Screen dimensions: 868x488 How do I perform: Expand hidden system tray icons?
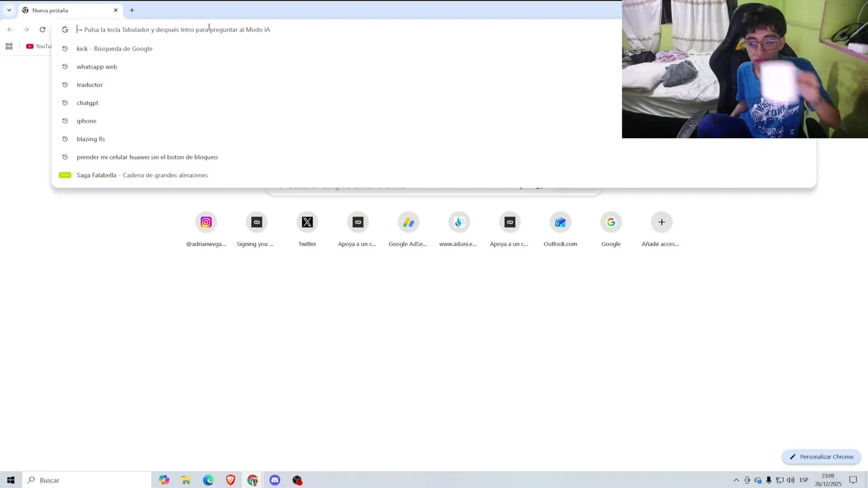click(736, 480)
